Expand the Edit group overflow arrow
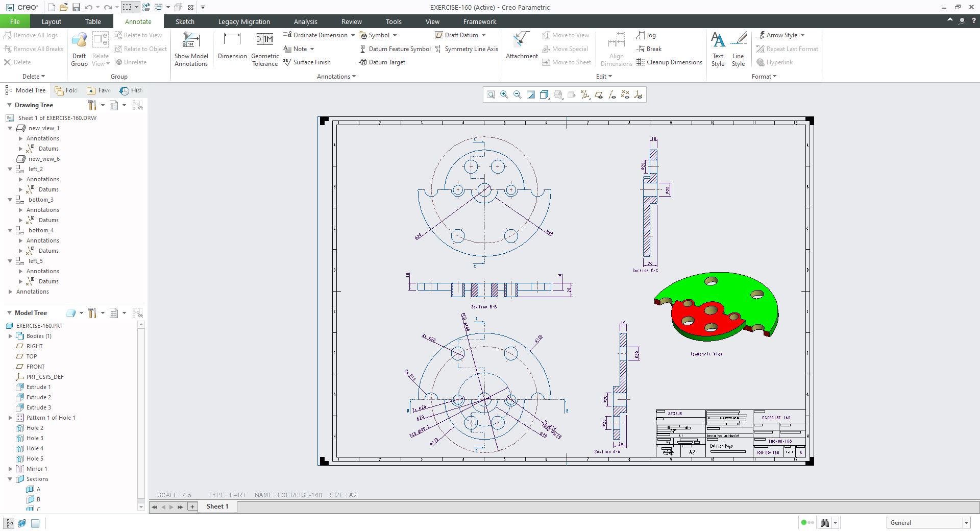Image resolution: width=980 pixels, height=531 pixels. pos(610,77)
